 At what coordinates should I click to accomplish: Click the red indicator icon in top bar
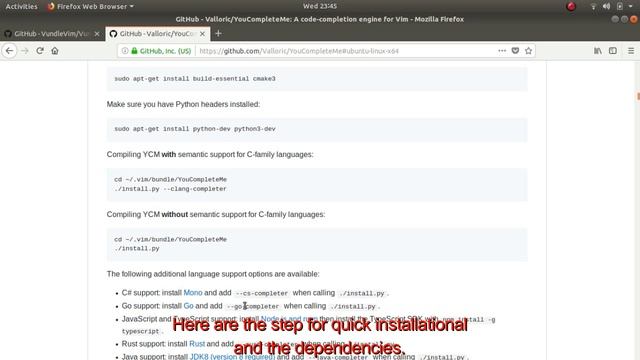tap(571, 7)
